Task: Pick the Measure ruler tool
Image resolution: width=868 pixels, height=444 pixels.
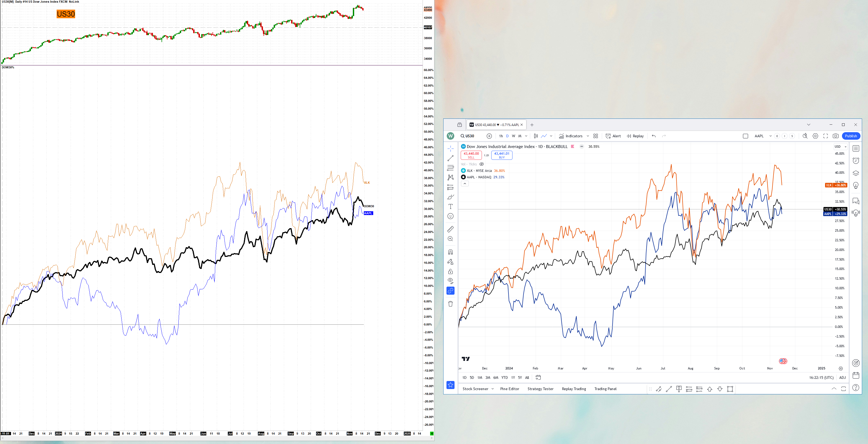Action: point(451,229)
